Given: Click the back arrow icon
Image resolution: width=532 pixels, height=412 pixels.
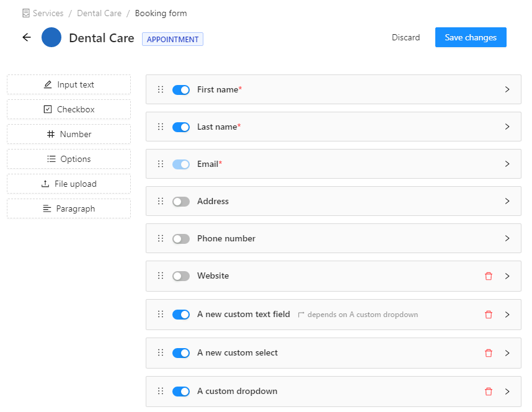Looking at the screenshot, I should (x=27, y=37).
